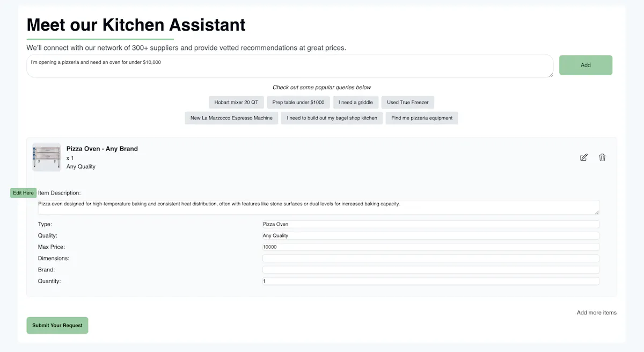Pick the 'I need a griddle' query
This screenshot has height=352, width=644.
[356, 102]
